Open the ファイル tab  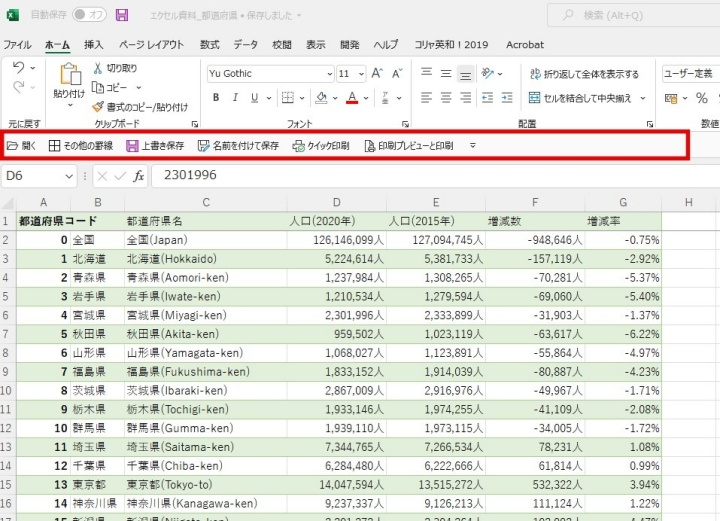point(17,45)
